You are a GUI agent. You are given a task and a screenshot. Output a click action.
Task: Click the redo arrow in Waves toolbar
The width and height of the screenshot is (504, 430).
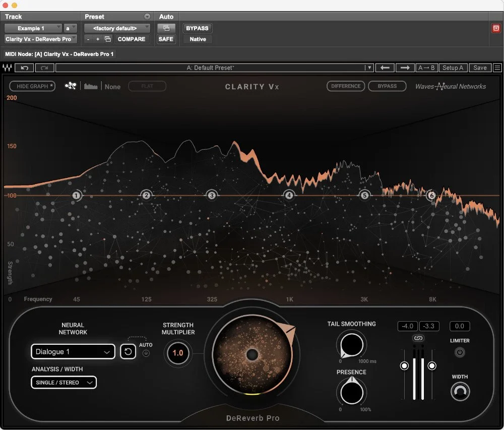[44, 68]
